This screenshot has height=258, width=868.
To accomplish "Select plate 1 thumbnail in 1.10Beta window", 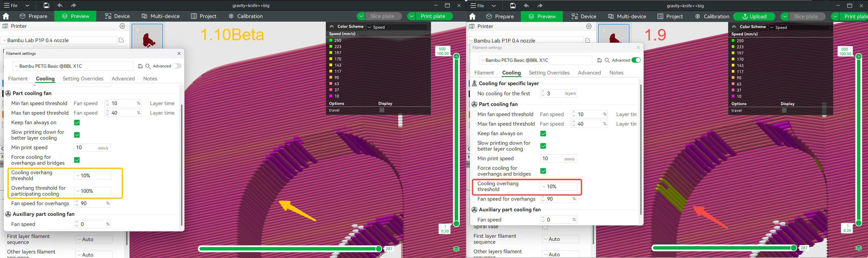I will [147, 36].
